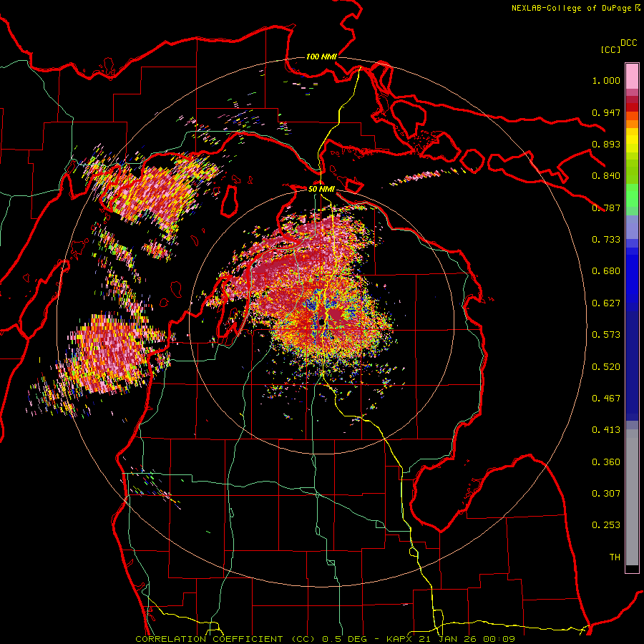Image resolution: width=644 pixels, height=644 pixels.
Task: Select the 0.467 legend value
Action: [x=606, y=399]
